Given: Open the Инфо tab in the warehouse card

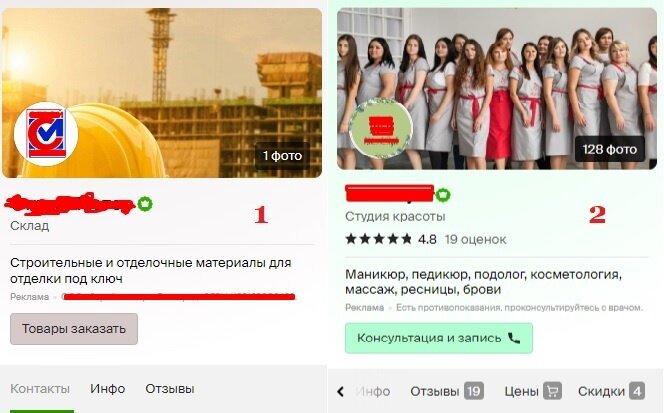Looking at the screenshot, I should tap(108, 388).
